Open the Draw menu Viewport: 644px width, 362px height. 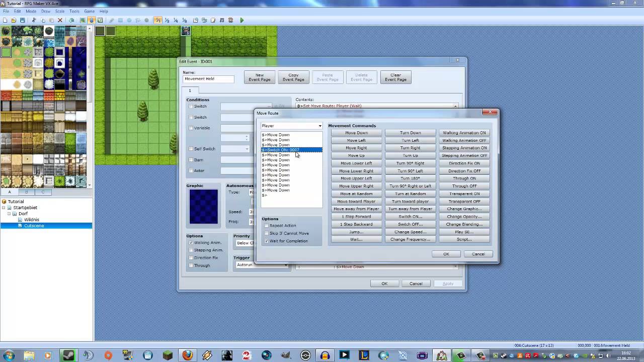point(46,11)
